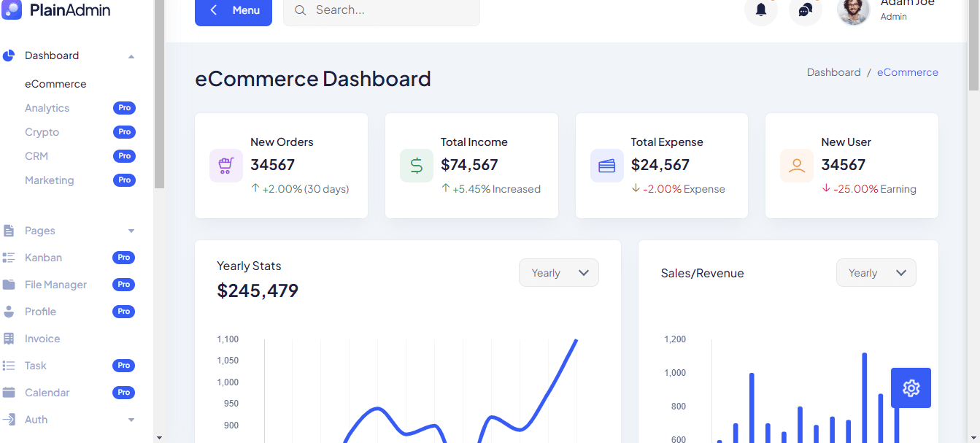Expand the Auth sidebar section
The width and height of the screenshot is (980, 443).
pyautogui.click(x=131, y=419)
